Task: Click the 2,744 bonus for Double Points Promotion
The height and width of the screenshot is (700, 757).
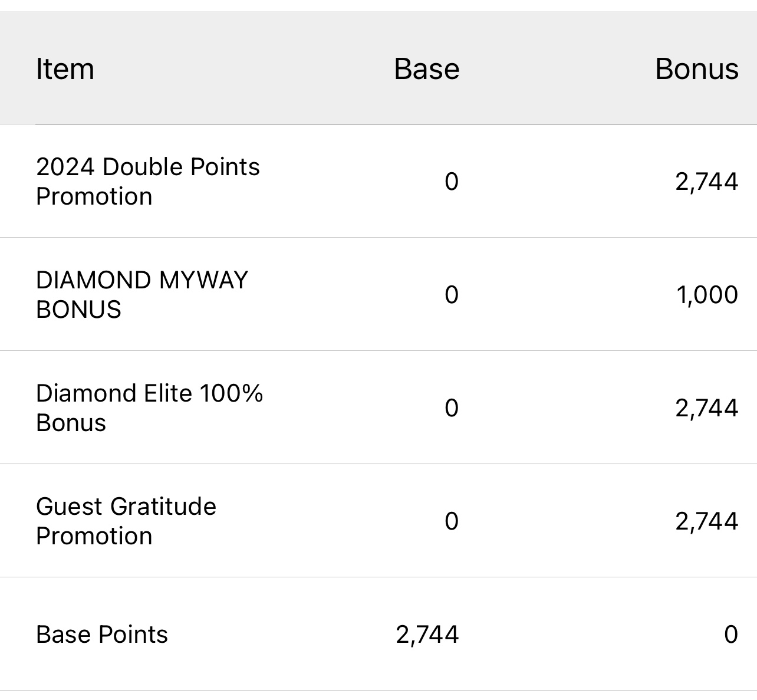Action: 706,181
